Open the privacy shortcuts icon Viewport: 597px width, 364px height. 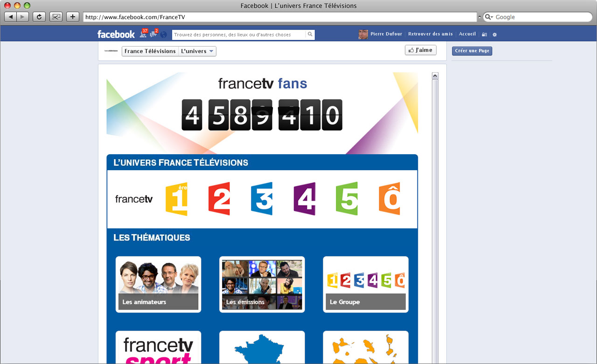[x=485, y=34]
